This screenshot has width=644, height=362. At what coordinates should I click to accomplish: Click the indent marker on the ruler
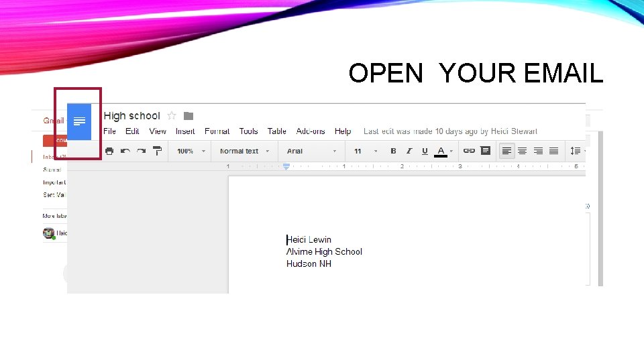point(286,167)
